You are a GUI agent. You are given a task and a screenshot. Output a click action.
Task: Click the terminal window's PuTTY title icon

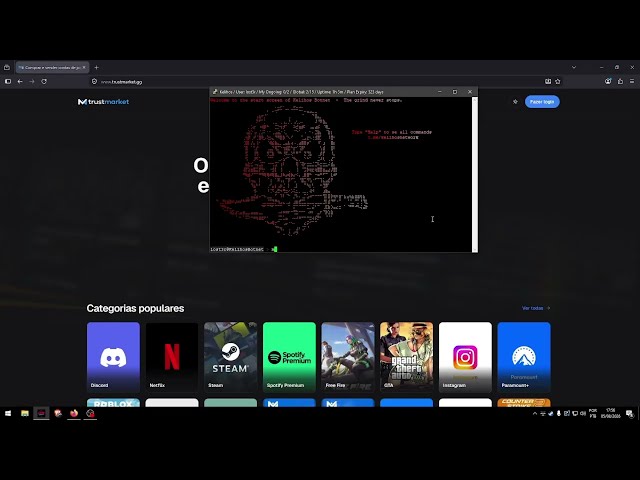point(215,92)
